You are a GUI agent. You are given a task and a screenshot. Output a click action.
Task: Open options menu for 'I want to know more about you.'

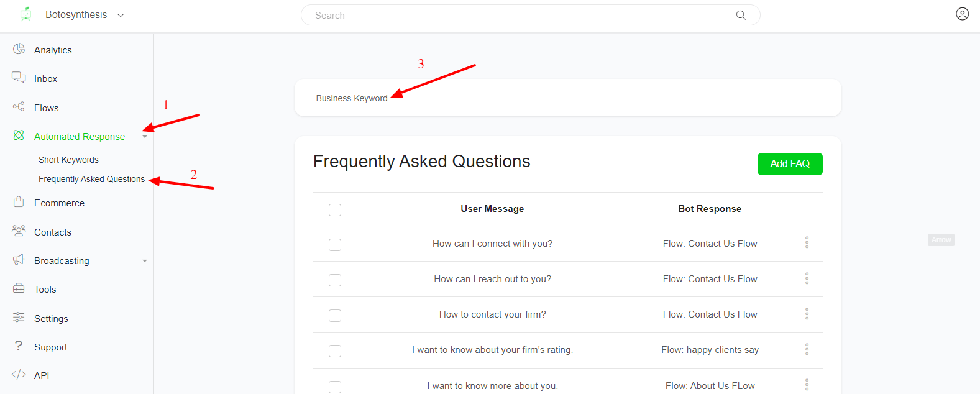(x=807, y=385)
